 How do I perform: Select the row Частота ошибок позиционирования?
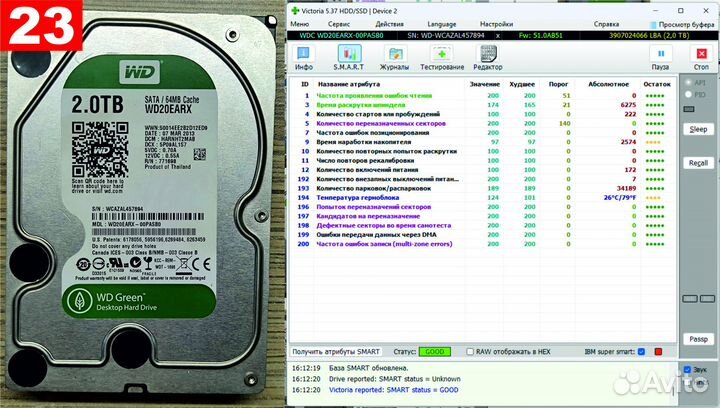coord(482,133)
